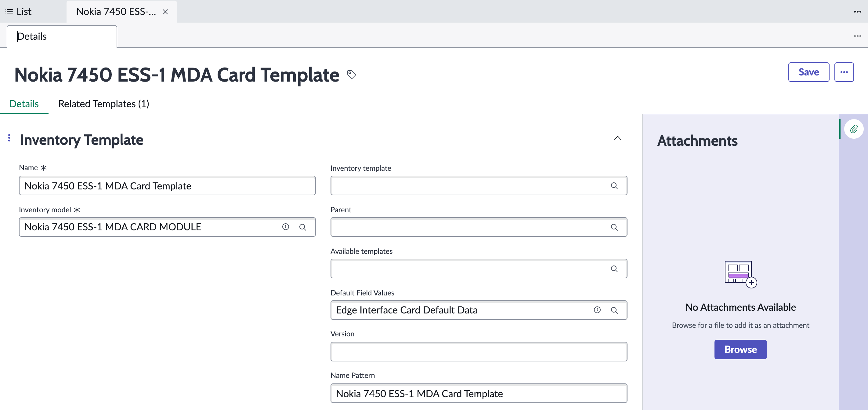The width and height of the screenshot is (868, 410).
Task: Open the more actions button beside Save
Action: (x=844, y=72)
